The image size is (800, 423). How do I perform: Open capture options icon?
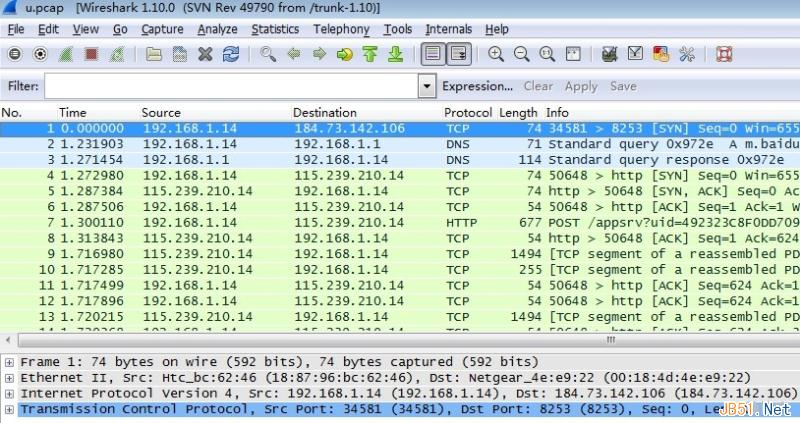point(40,54)
